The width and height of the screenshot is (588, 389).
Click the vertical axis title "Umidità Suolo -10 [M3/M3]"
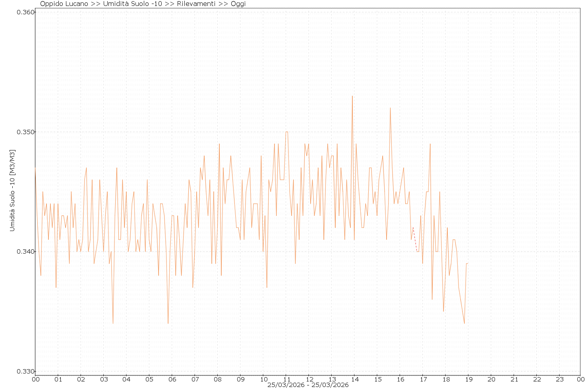click(12, 191)
